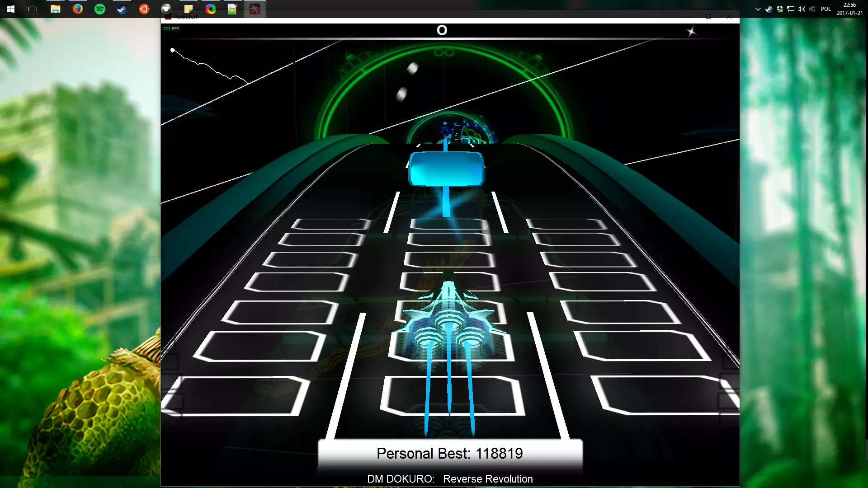Launch File Explorer from the taskbar
Screen dimensions: 868x488
(55, 9)
